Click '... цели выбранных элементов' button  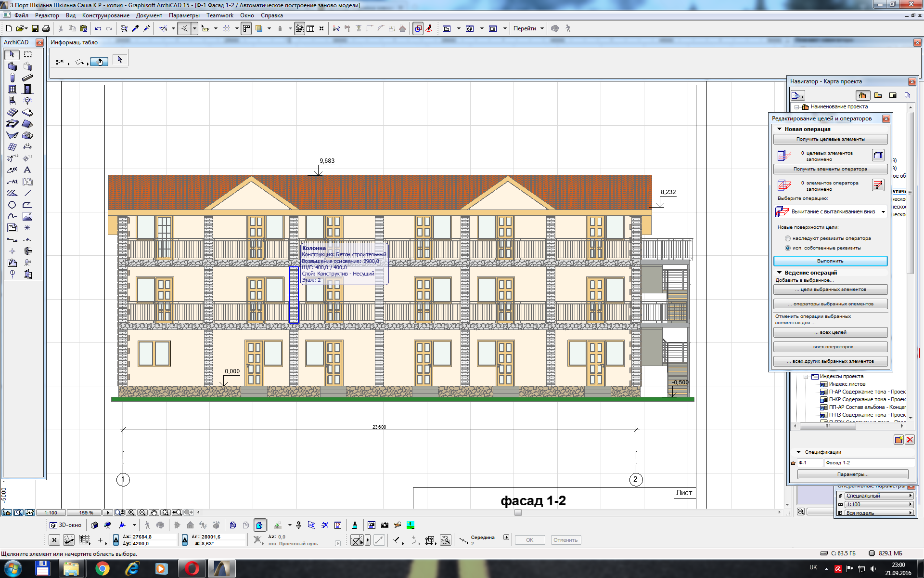pyautogui.click(x=830, y=289)
